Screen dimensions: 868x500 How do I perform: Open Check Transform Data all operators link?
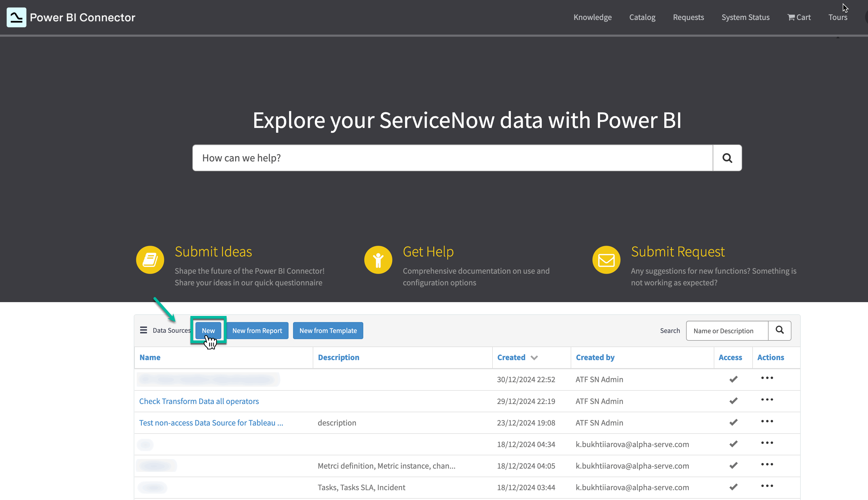pyautogui.click(x=199, y=401)
